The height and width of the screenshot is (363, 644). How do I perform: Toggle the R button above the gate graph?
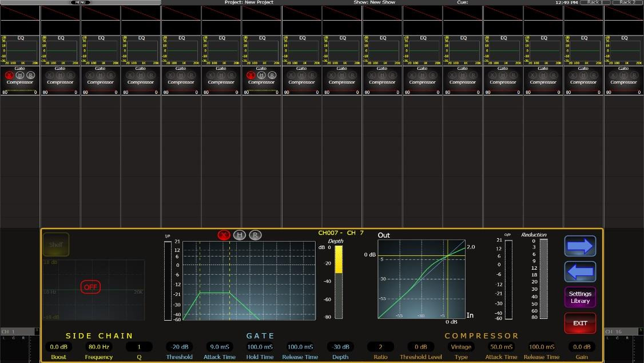point(255,235)
